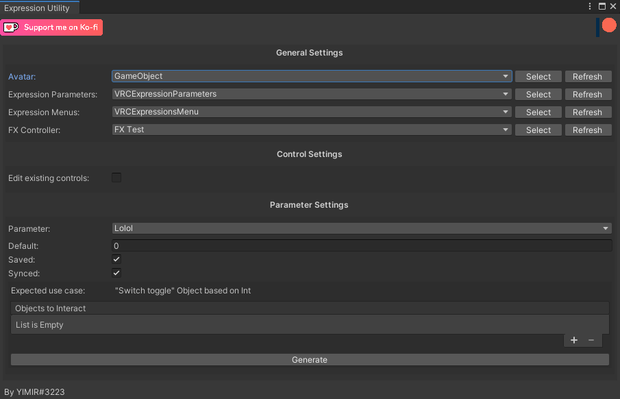
Task: Click Refresh button for FX Controller
Action: pos(588,130)
